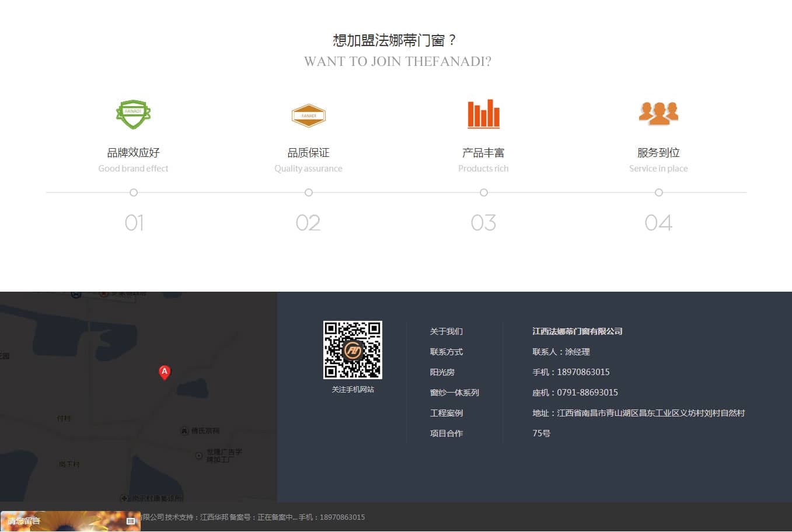Click the QR code image
Screen dimensions: 792x532
(353, 349)
